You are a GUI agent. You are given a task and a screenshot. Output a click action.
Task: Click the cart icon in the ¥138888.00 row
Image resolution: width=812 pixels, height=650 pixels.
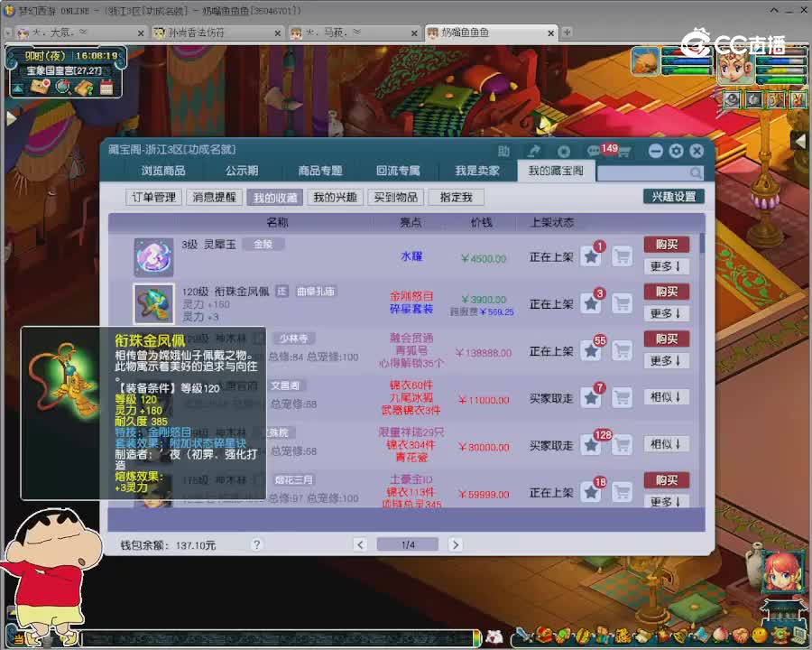(622, 350)
